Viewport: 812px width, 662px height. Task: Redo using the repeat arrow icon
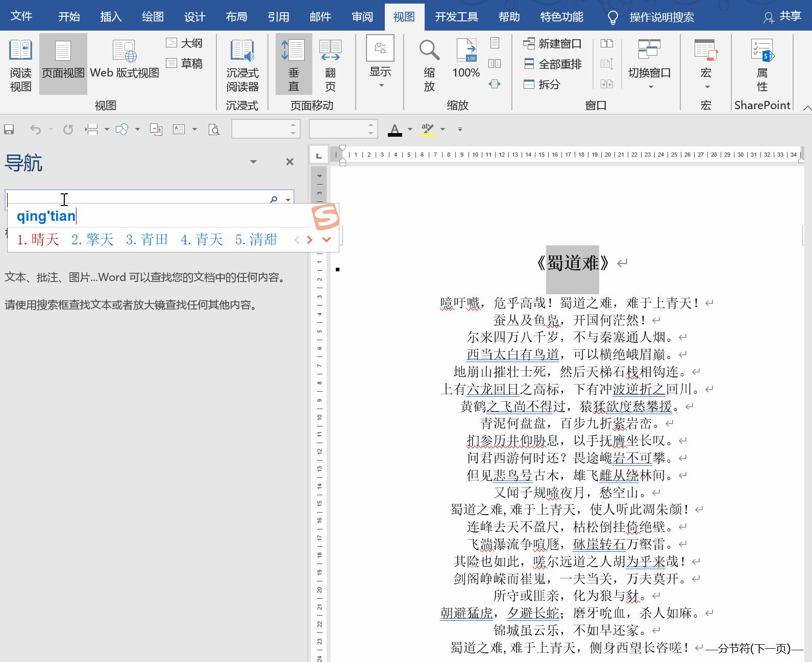tap(67, 130)
